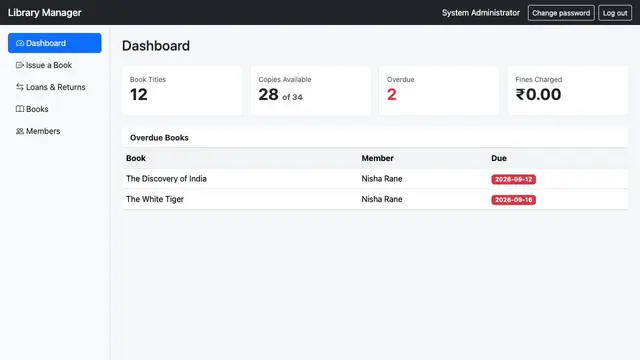Click the Library Manager brand link

click(44, 13)
